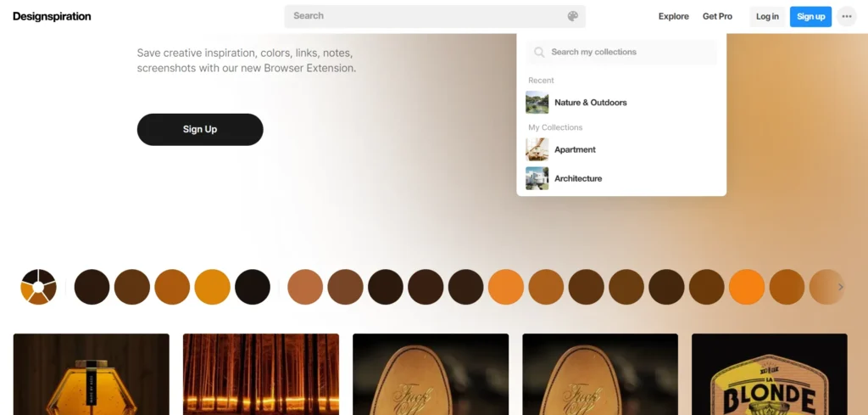Click the magnifier icon in collections search
Screen dimensions: 868x415
point(538,52)
